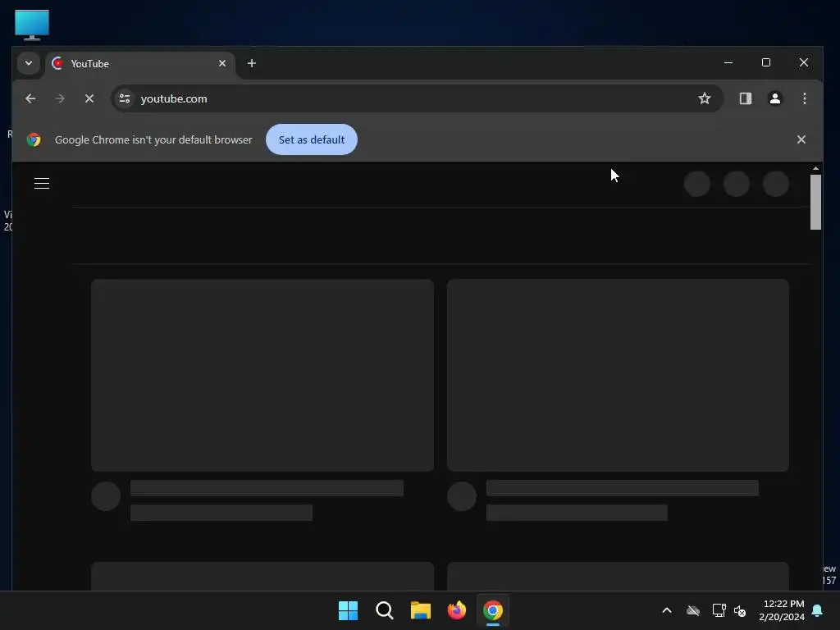
Task: Open network status tray icon
Action: coord(719,610)
